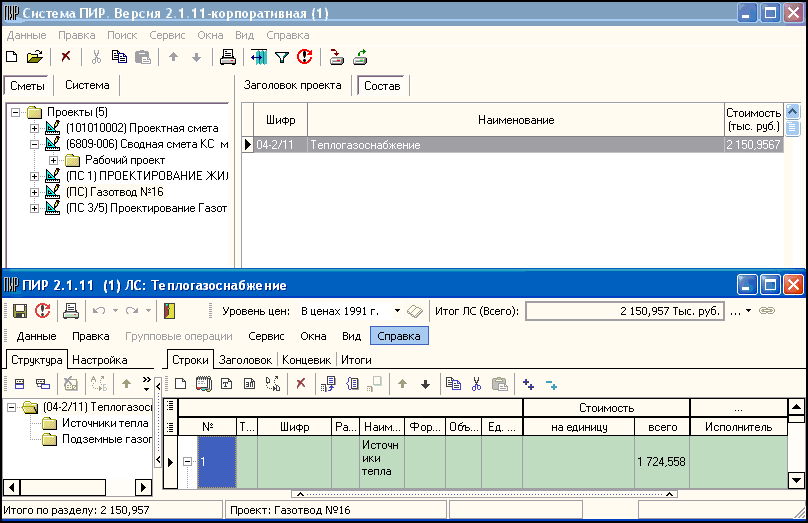Delete row with red X in rows toolbar
Screen dimensions: 808x523
click(301, 383)
